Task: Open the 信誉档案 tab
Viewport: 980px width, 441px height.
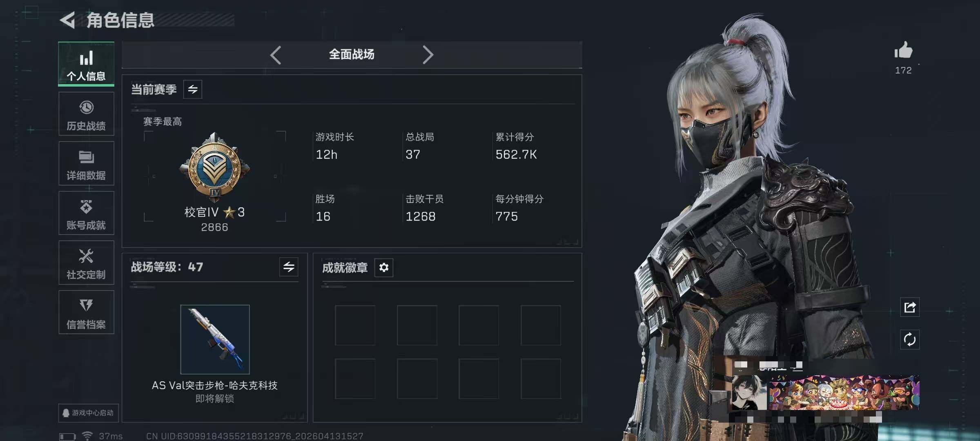Action: pyautogui.click(x=86, y=312)
